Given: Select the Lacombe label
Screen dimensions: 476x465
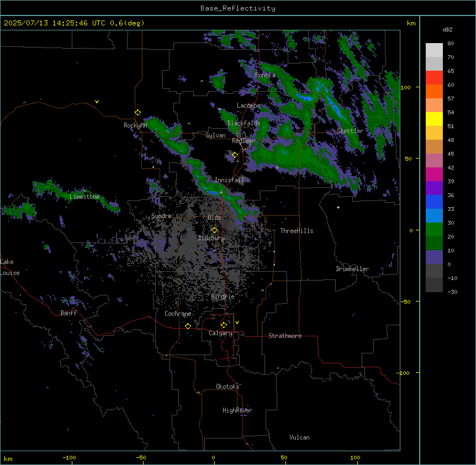Looking at the screenshot, I should click(248, 105).
